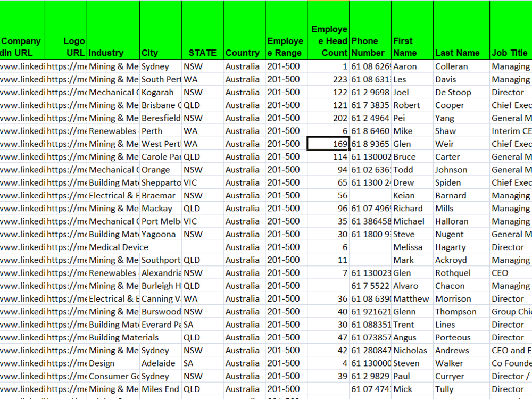
Task: Select the Design industry cell
Action: tap(113, 363)
